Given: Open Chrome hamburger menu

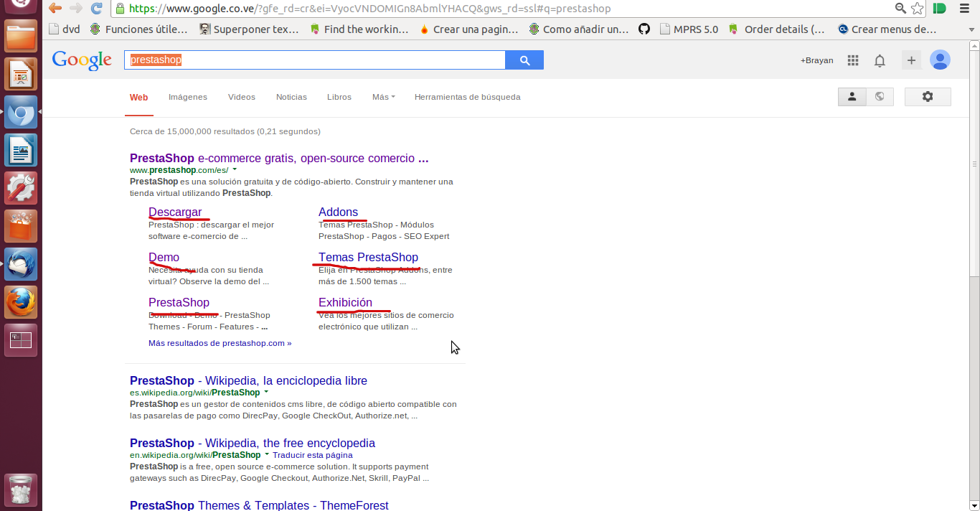Looking at the screenshot, I should click(964, 9).
